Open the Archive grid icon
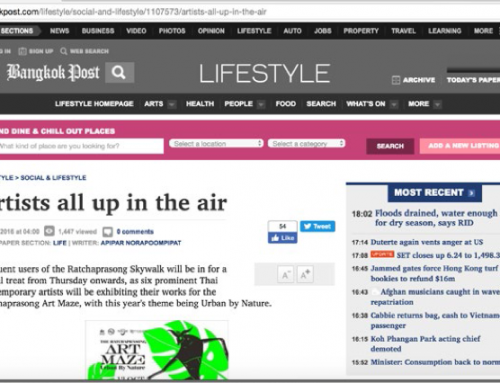The image size is (500, 383). pos(396,80)
